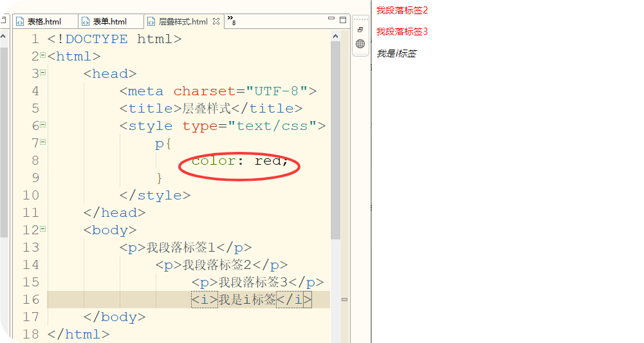Collapse the html fold on line 2

coord(42,55)
